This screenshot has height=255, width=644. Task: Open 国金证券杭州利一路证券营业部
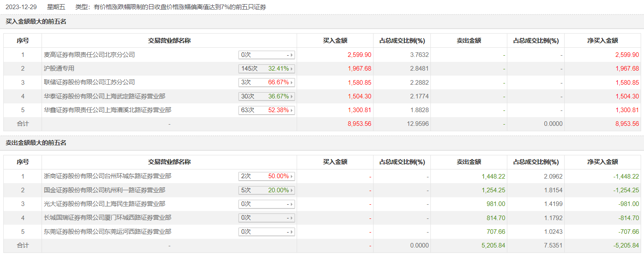104,190
